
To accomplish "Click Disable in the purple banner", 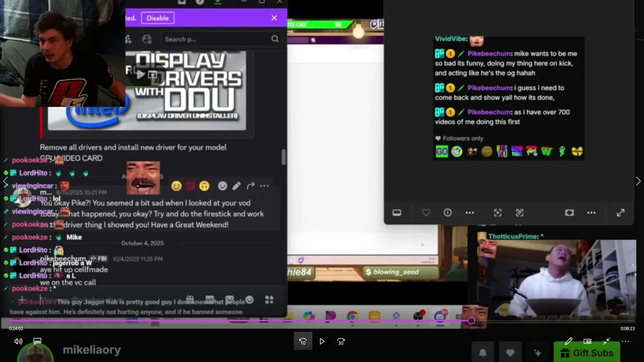I will (x=157, y=18).
